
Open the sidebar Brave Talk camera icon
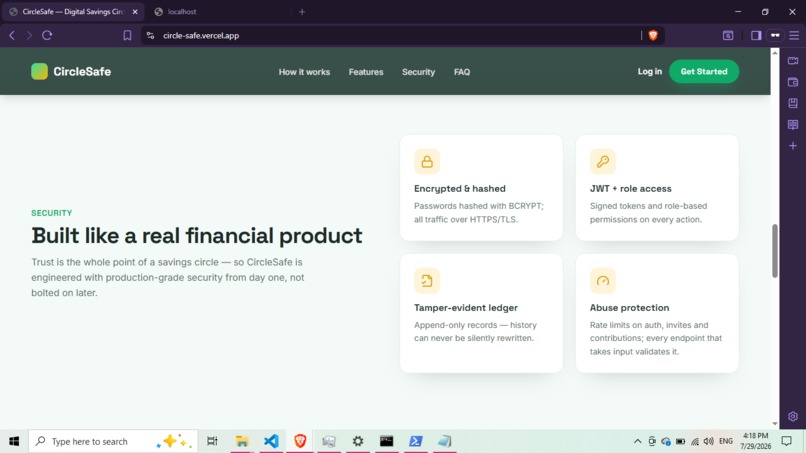pyautogui.click(x=793, y=61)
